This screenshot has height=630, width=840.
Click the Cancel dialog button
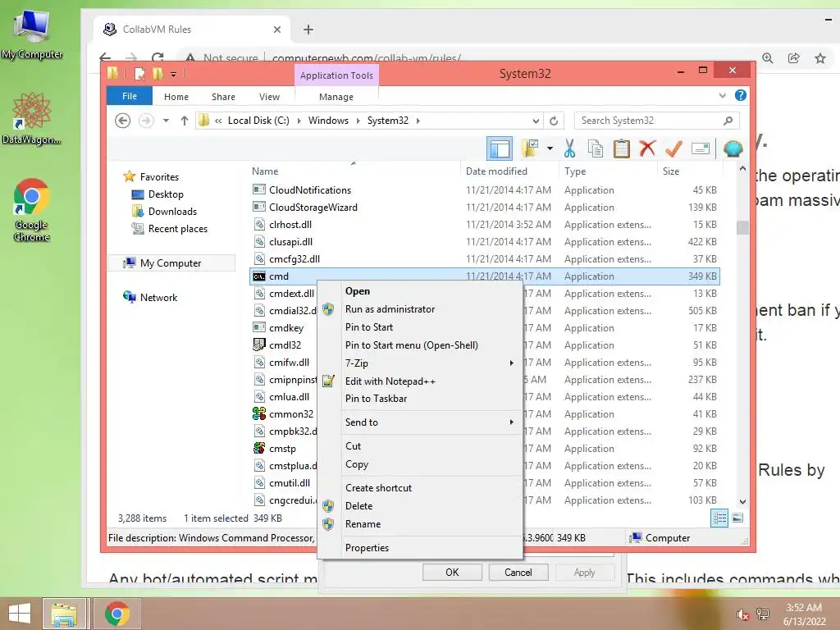518,572
